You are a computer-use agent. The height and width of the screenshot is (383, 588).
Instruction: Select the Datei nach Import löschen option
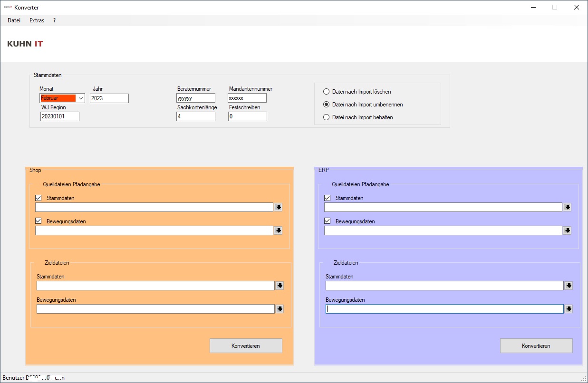pyautogui.click(x=326, y=92)
